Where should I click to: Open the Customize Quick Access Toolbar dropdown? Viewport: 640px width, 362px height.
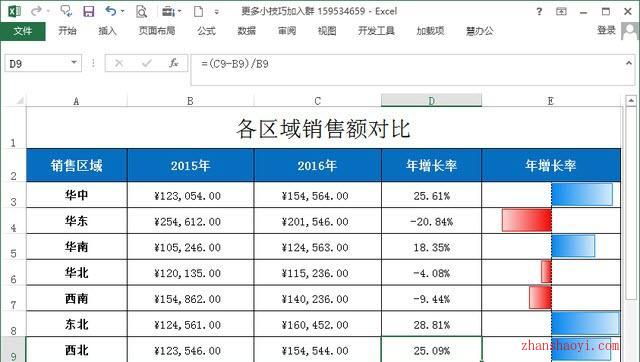[x=217, y=12]
